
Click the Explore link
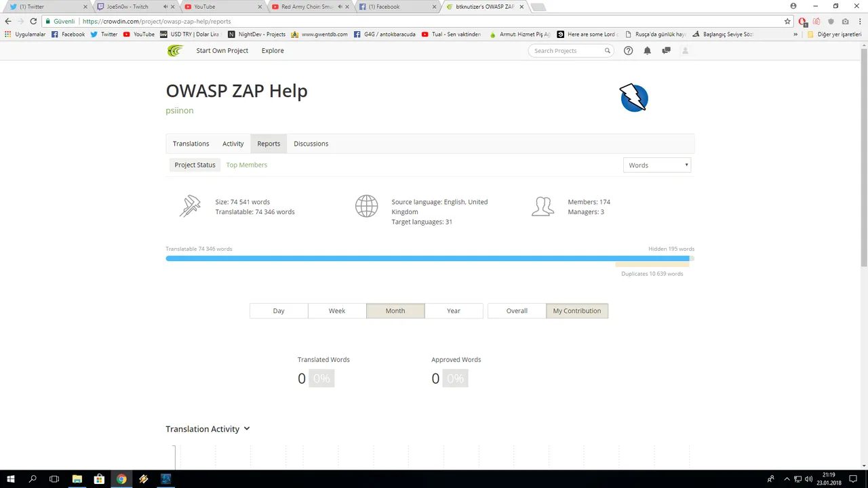273,51
